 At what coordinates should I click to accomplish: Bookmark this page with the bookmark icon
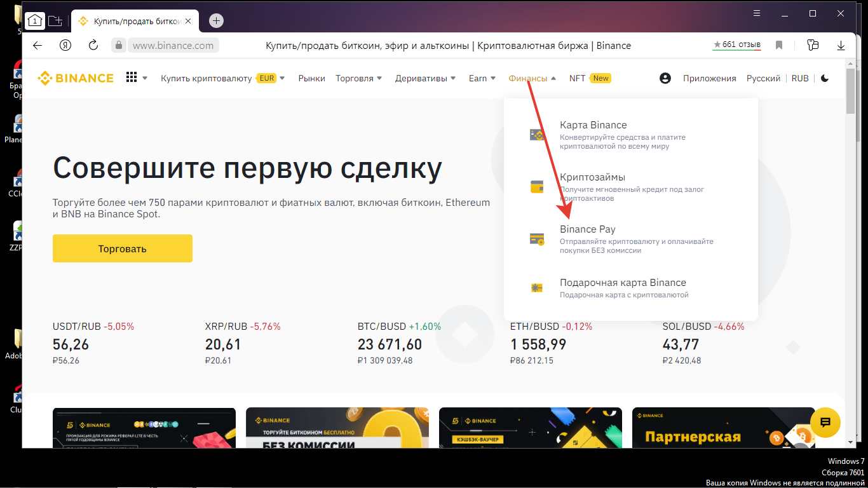[x=779, y=45]
